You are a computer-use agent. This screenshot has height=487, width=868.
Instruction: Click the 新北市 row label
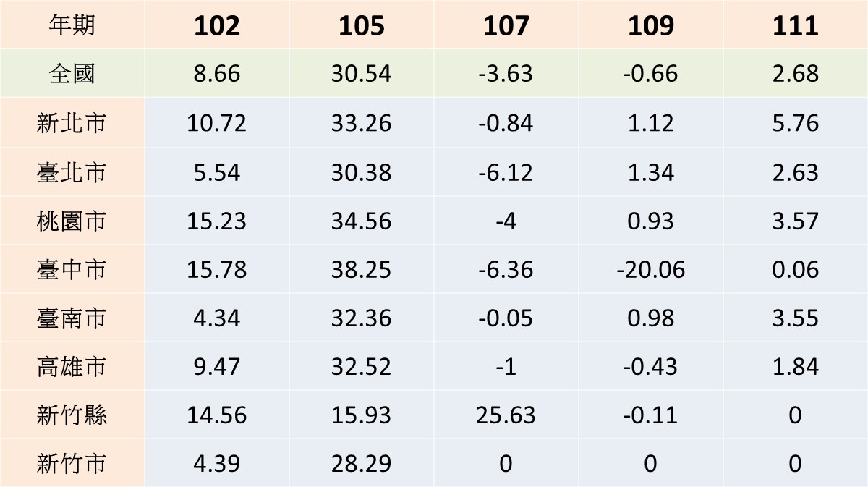[72, 123]
